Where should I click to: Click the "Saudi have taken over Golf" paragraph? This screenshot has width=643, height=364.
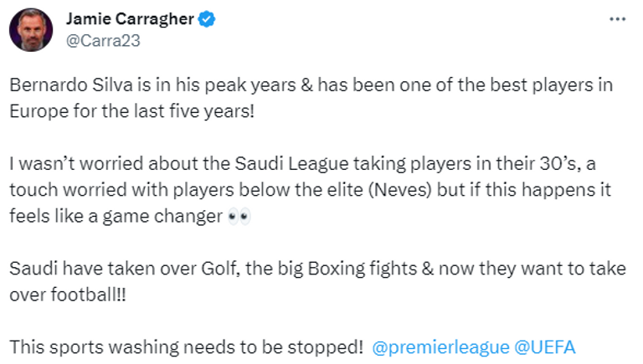click(318, 281)
